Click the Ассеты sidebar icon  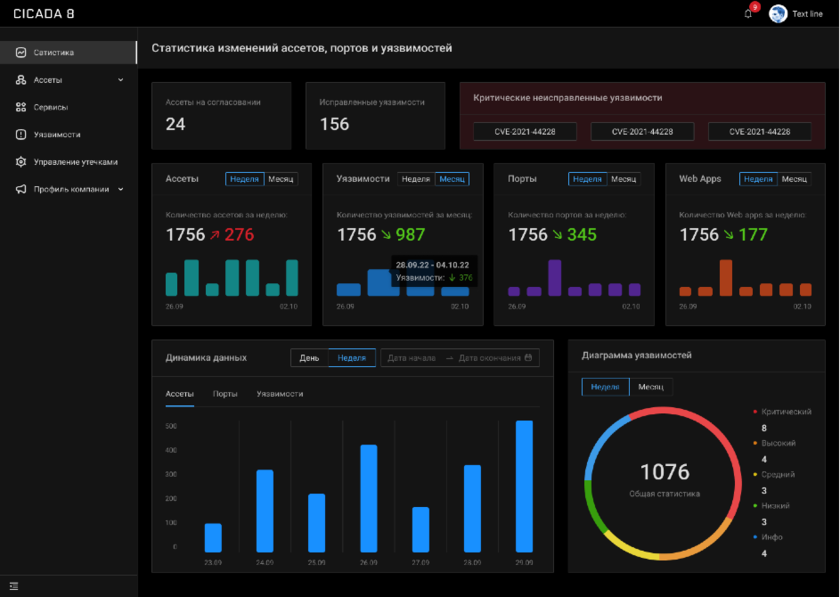click(21, 79)
